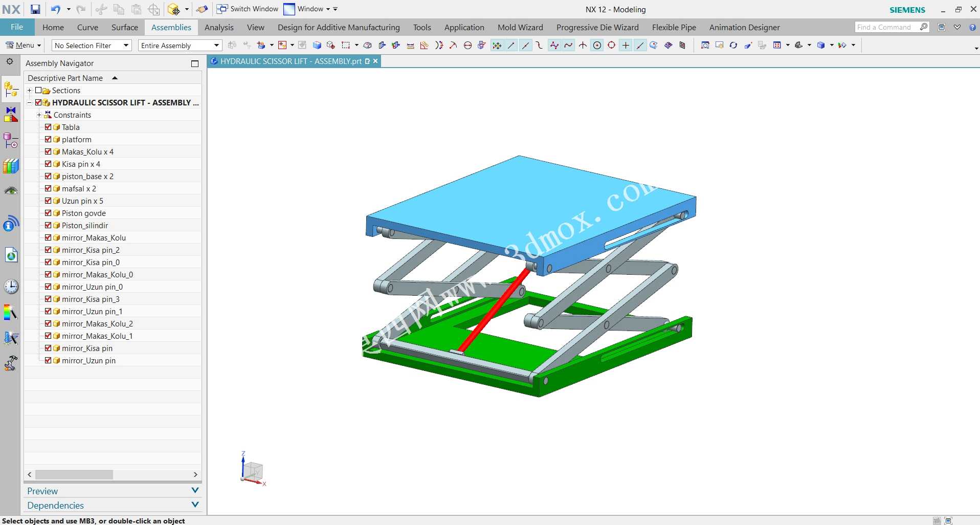
Task: Switch to the Home ribbon tab
Action: [53, 27]
